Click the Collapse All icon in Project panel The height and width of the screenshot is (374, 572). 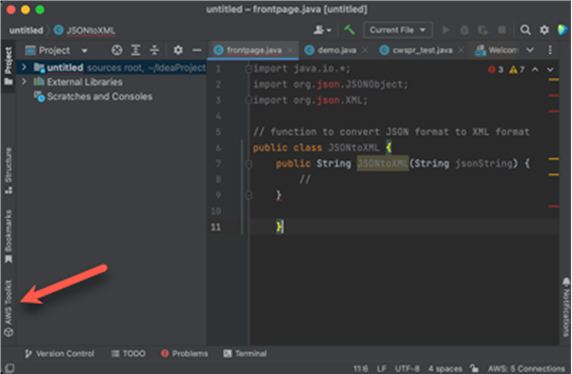point(154,50)
